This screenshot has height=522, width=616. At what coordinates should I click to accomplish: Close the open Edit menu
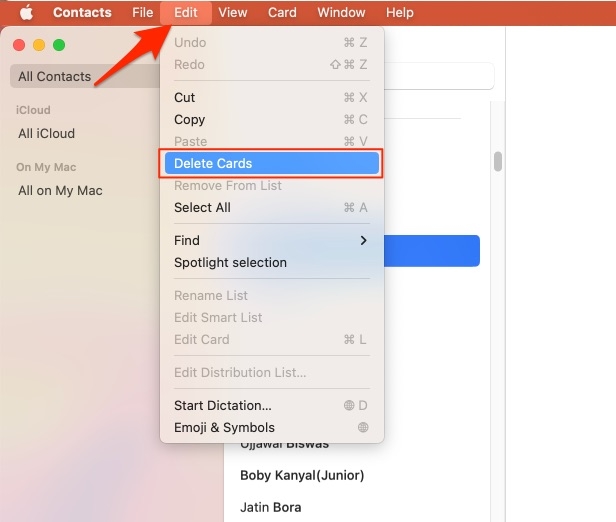[x=185, y=13]
